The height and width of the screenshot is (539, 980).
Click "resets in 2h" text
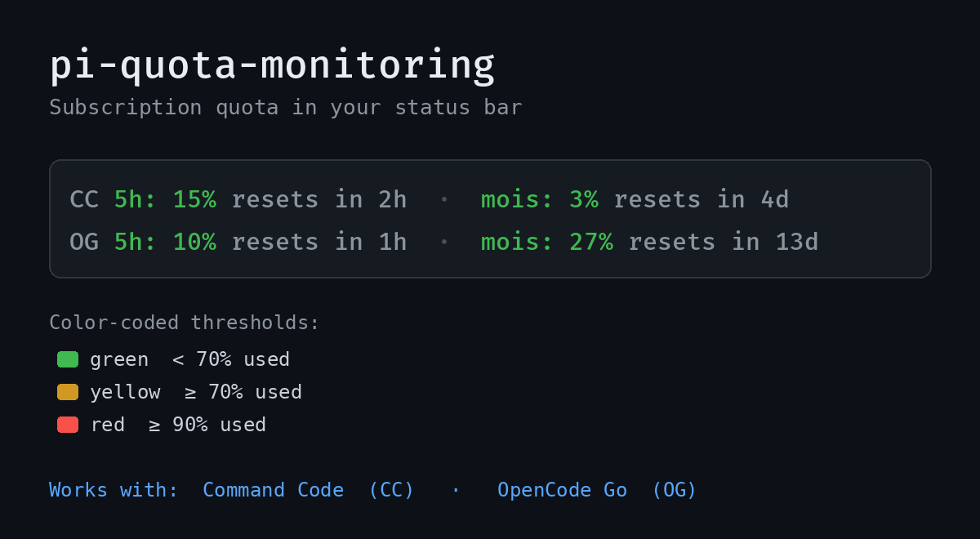(319, 200)
